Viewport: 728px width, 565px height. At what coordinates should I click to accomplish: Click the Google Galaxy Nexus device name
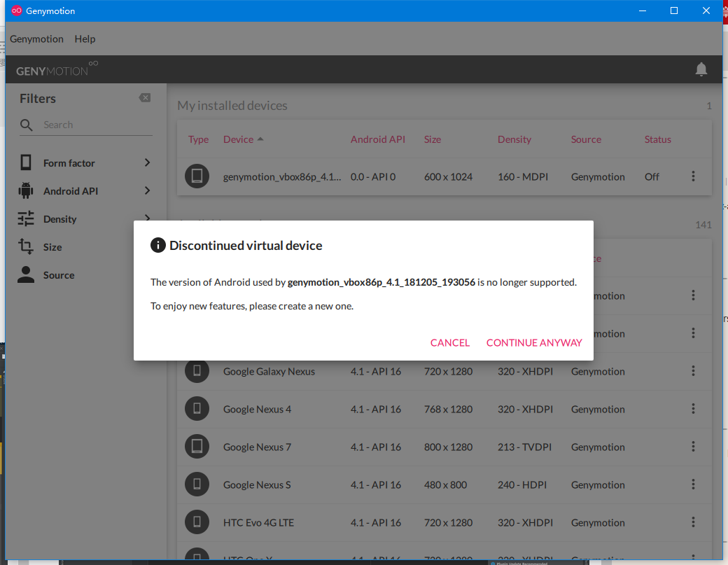[269, 371]
